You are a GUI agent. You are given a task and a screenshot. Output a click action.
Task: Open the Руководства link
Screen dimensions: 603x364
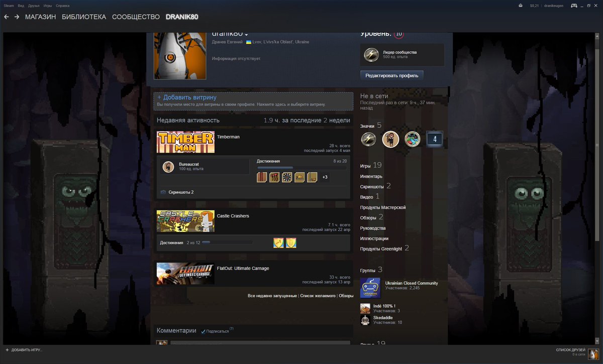click(x=373, y=228)
